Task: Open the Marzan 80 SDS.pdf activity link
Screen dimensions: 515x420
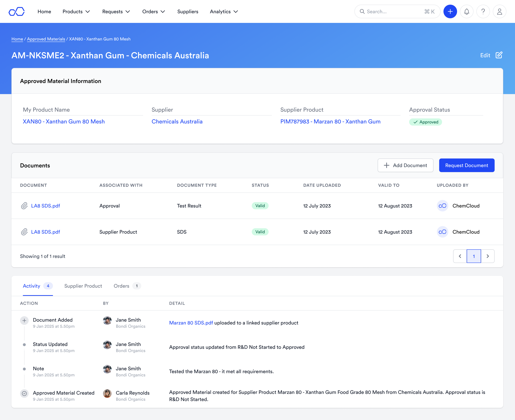Action: [191, 323]
